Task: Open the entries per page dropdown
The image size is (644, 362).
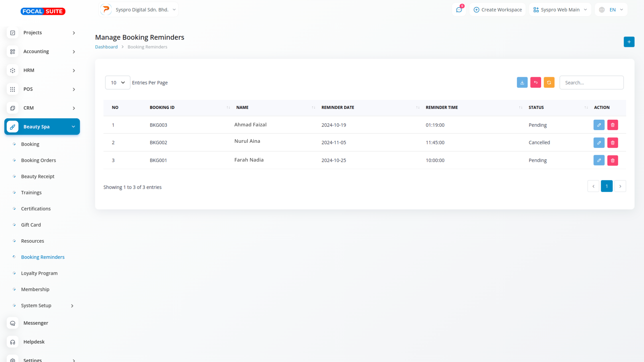Action: pos(117,82)
